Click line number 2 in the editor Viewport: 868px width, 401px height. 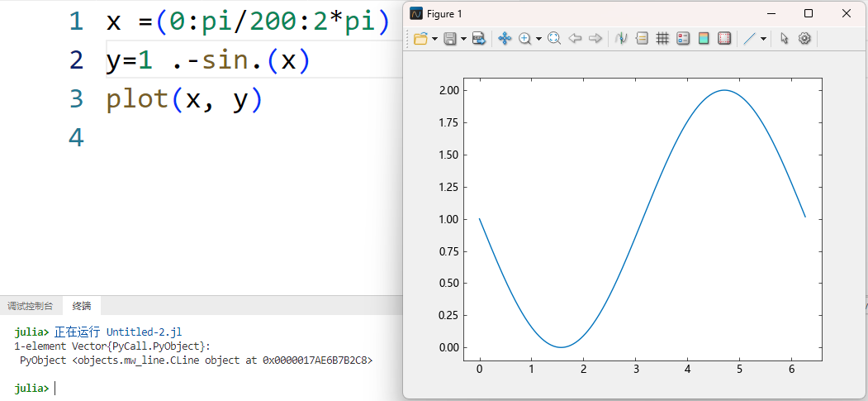pos(76,60)
